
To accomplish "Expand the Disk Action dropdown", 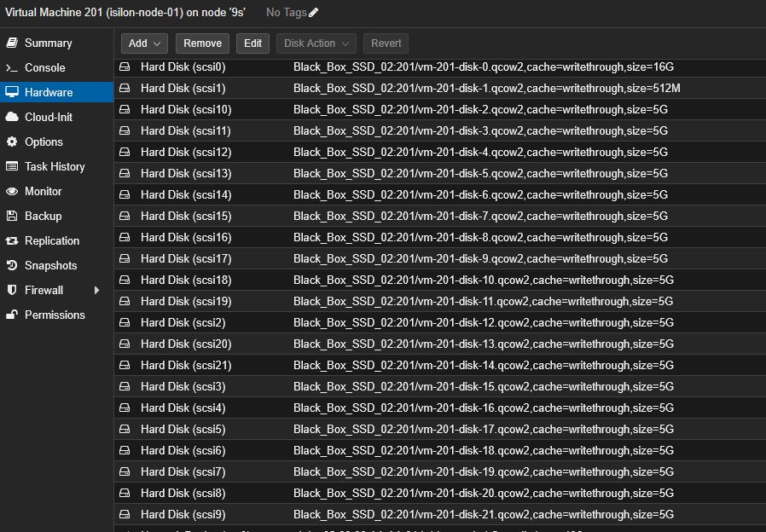I will [x=316, y=43].
